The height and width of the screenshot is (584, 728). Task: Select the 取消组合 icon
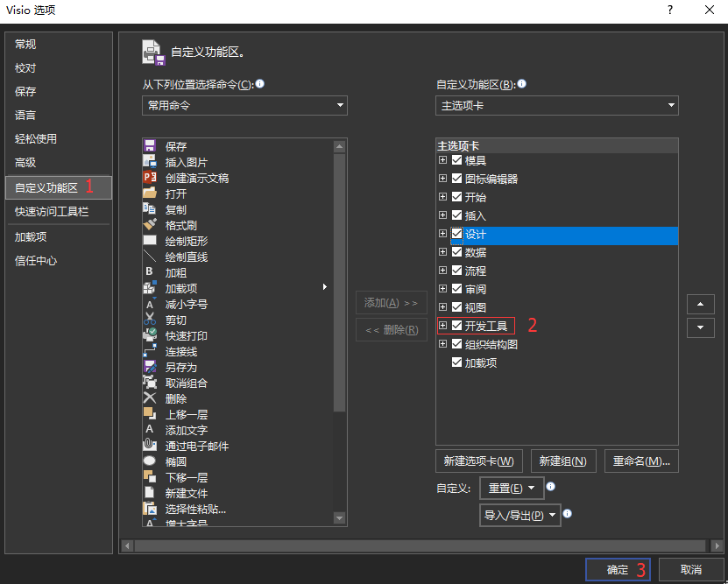pyautogui.click(x=150, y=383)
